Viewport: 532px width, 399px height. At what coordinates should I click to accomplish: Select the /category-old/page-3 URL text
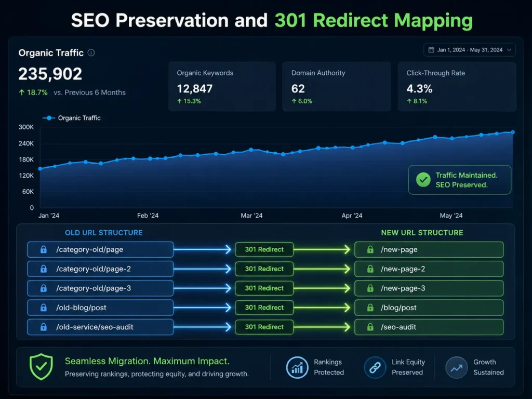tap(94, 288)
